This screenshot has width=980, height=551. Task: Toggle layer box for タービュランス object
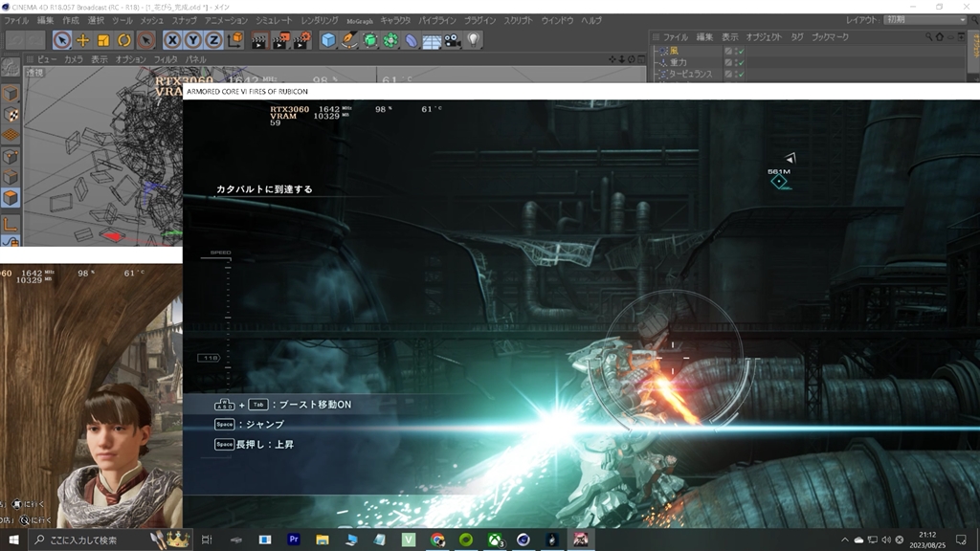[x=728, y=74]
